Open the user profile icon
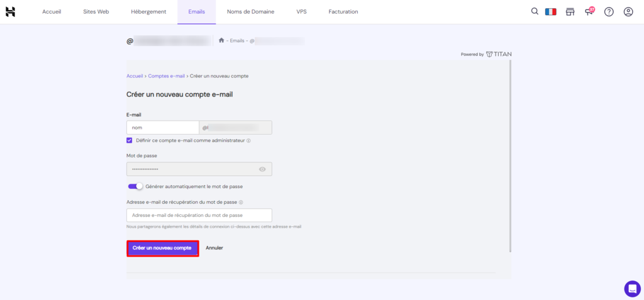Screen dimensions: 644x300 pyautogui.click(x=628, y=12)
